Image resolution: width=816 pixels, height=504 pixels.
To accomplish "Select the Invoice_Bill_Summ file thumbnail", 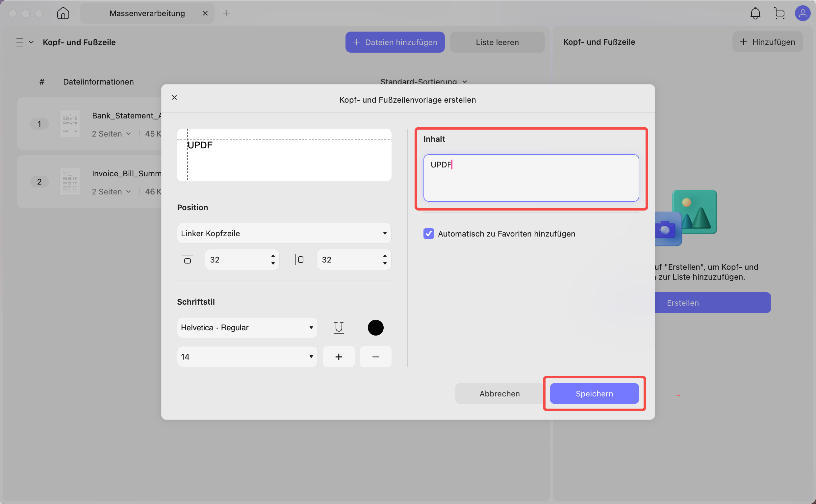I will coord(70,181).
